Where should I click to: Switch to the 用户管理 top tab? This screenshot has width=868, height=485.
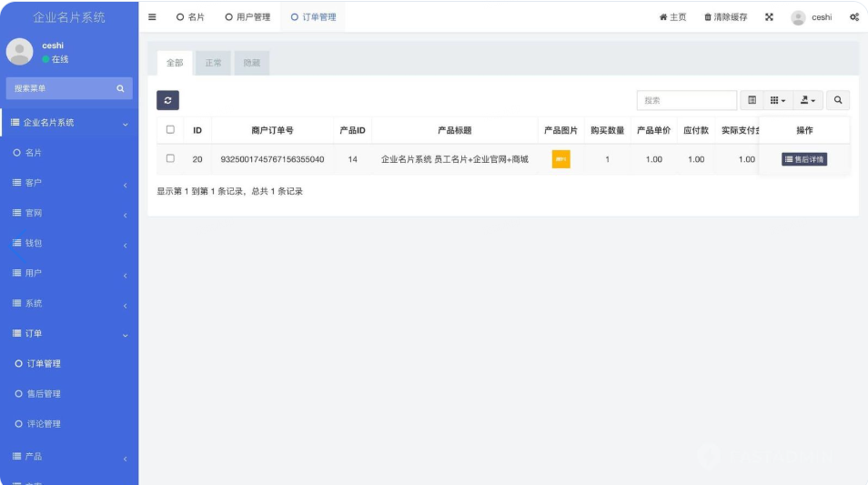pos(247,17)
